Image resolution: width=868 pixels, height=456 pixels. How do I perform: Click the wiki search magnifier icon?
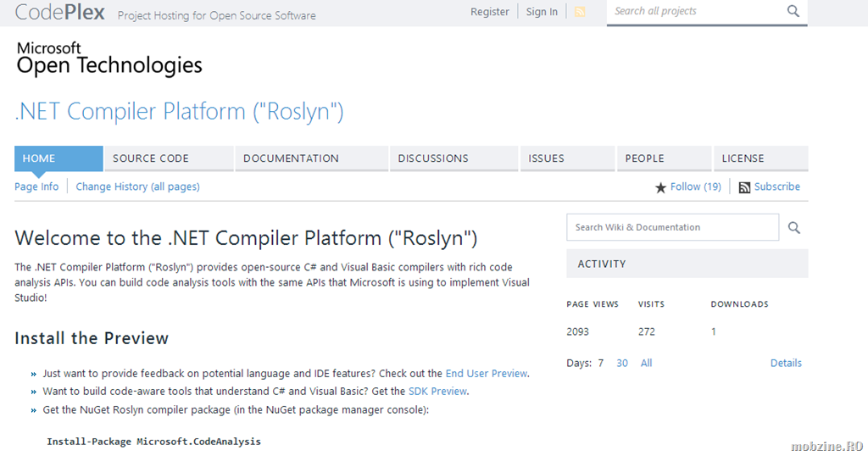click(793, 227)
